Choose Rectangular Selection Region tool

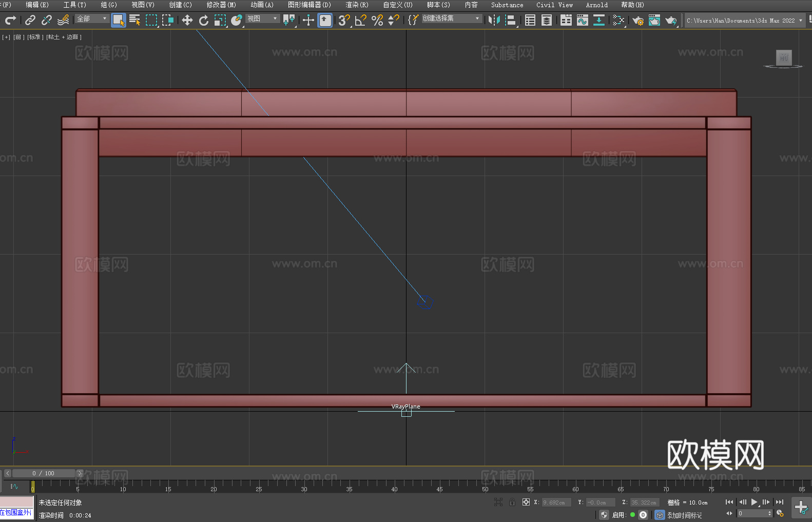[x=151, y=20]
